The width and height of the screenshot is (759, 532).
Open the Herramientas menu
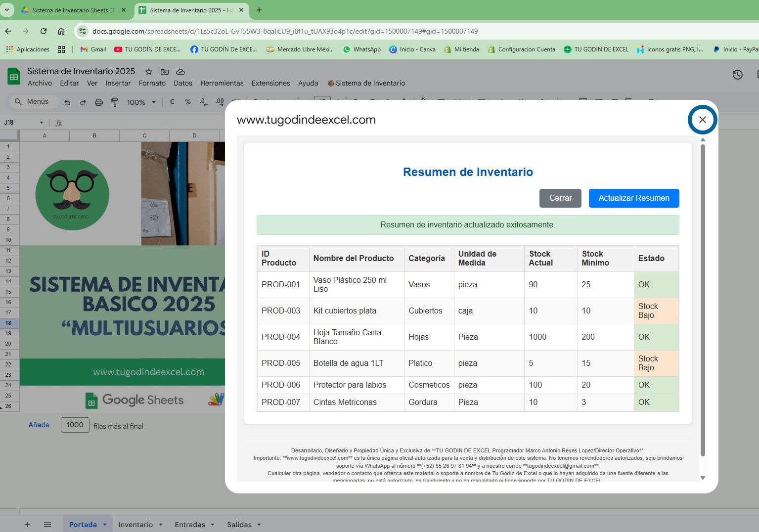point(222,83)
